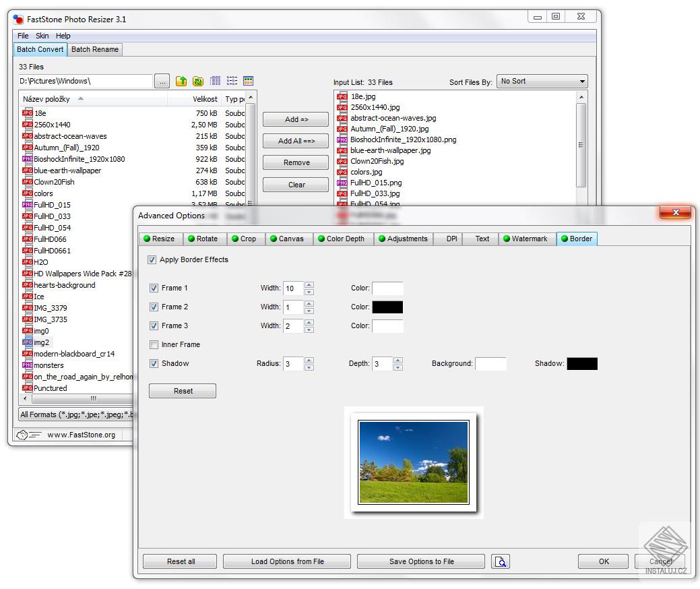Select file hearts-background in file list

tap(65, 285)
